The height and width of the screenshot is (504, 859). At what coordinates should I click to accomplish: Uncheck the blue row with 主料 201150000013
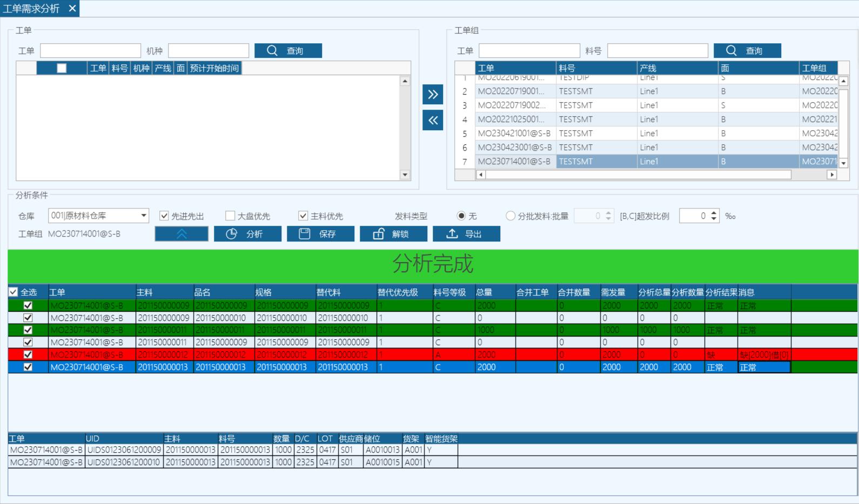[28, 367]
